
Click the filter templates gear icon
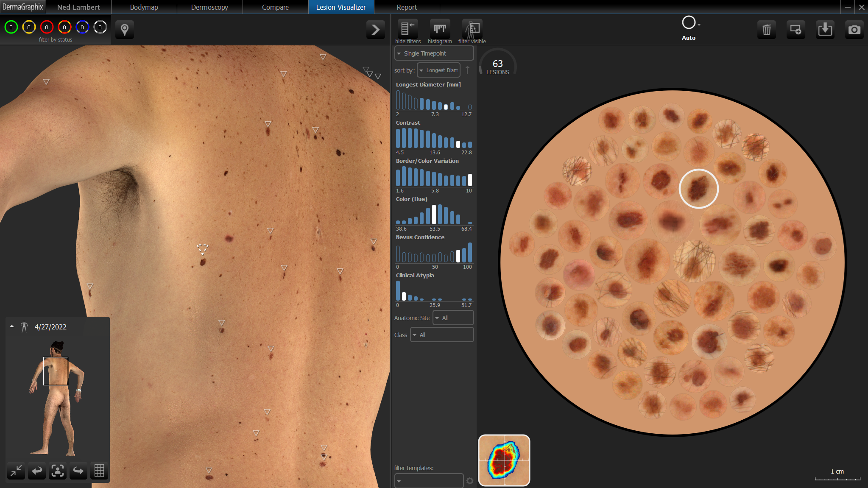click(470, 481)
